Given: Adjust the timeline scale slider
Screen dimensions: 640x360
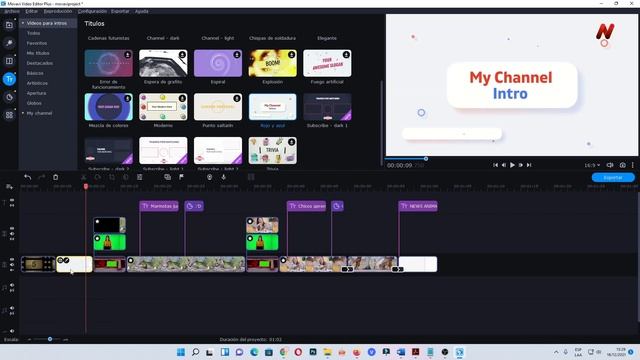Looking at the screenshot, I should (x=50, y=339).
